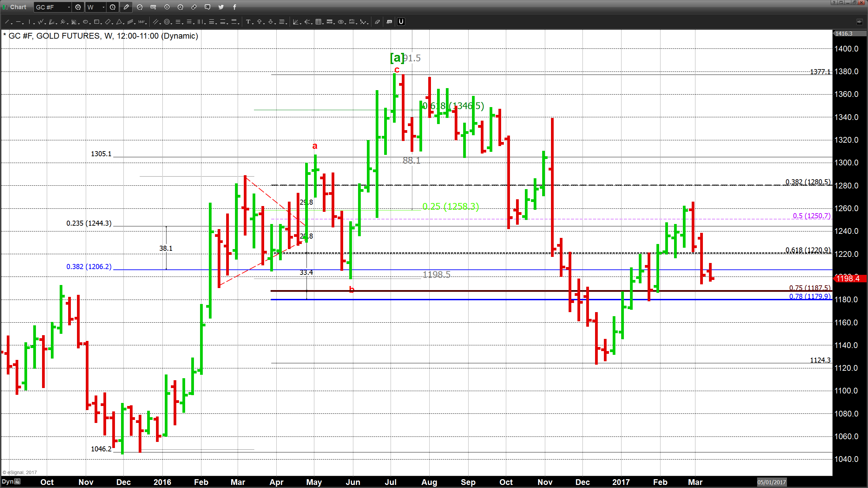Select the PTI tool
Viewport: 868px width, 488px height.
[x=352, y=22]
